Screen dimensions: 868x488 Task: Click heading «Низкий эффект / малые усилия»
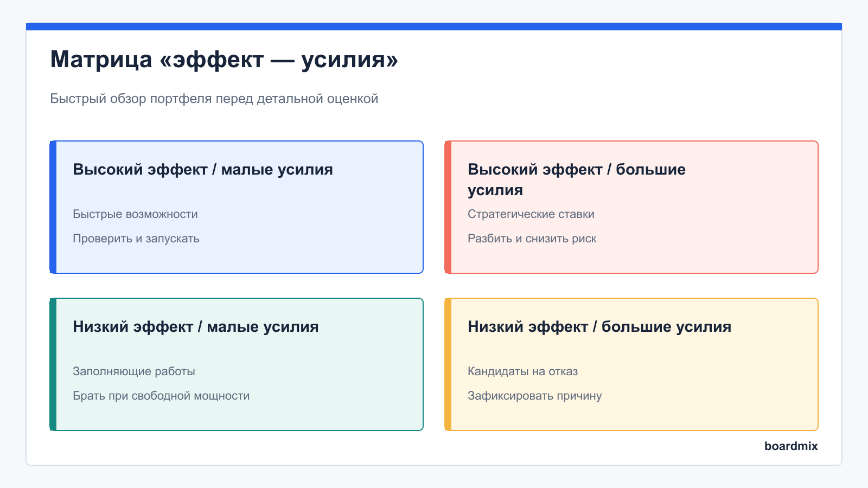click(x=196, y=327)
